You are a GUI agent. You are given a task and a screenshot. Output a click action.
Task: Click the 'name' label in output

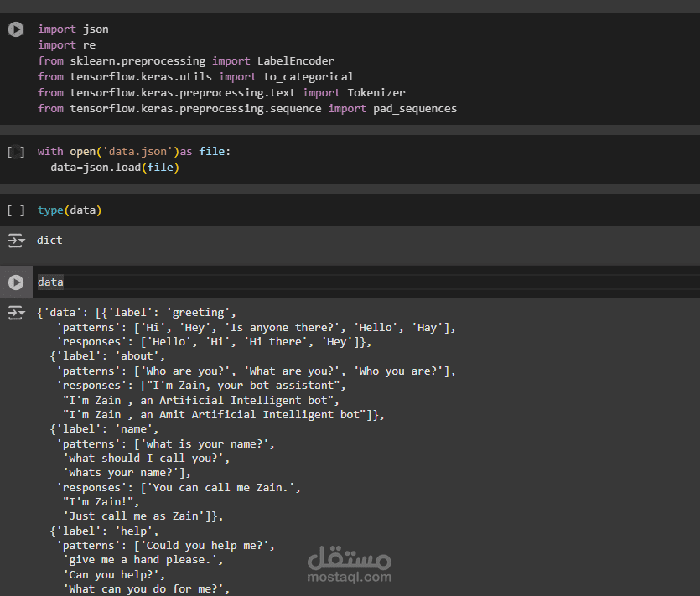click(133, 429)
